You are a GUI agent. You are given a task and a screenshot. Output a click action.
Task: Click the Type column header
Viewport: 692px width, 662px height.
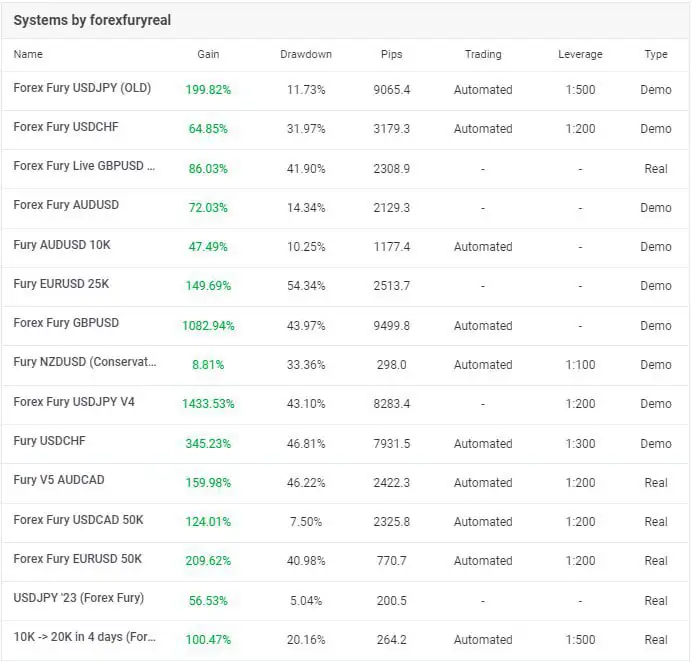click(x=656, y=54)
